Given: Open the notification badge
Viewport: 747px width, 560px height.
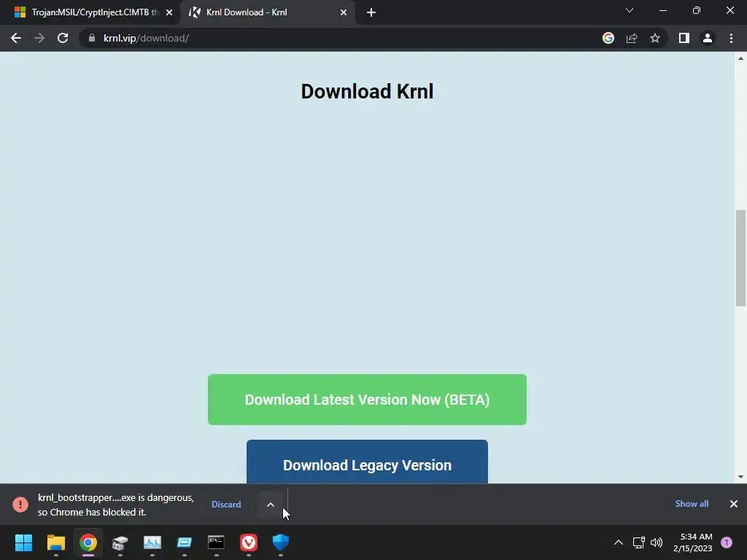Looking at the screenshot, I should pyautogui.click(x=727, y=542).
